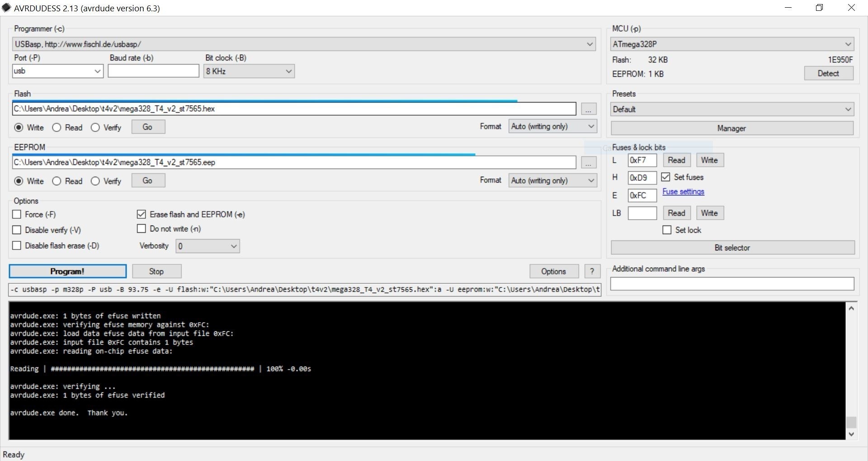The image size is (868, 461).
Task: Toggle the Set fuses checkbox
Action: (665, 177)
